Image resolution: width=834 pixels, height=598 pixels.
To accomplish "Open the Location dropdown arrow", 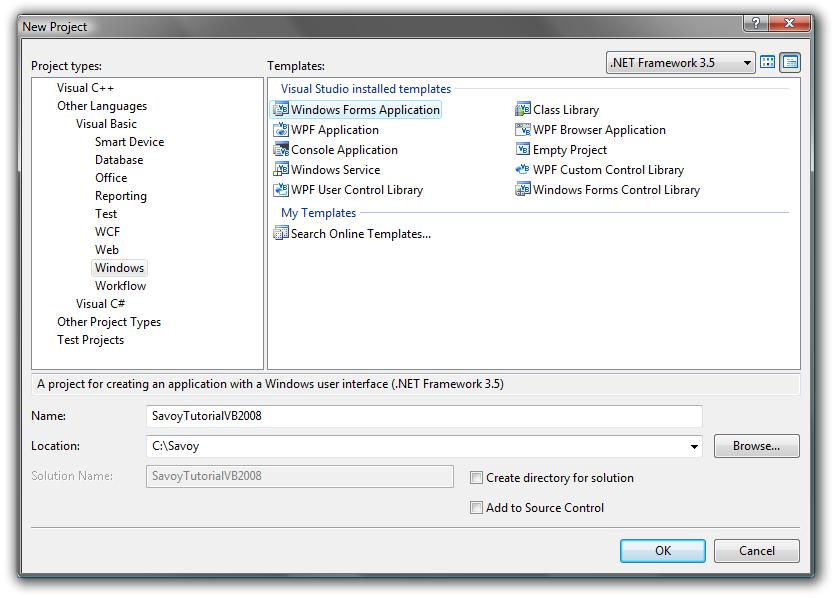I will tap(694, 446).
